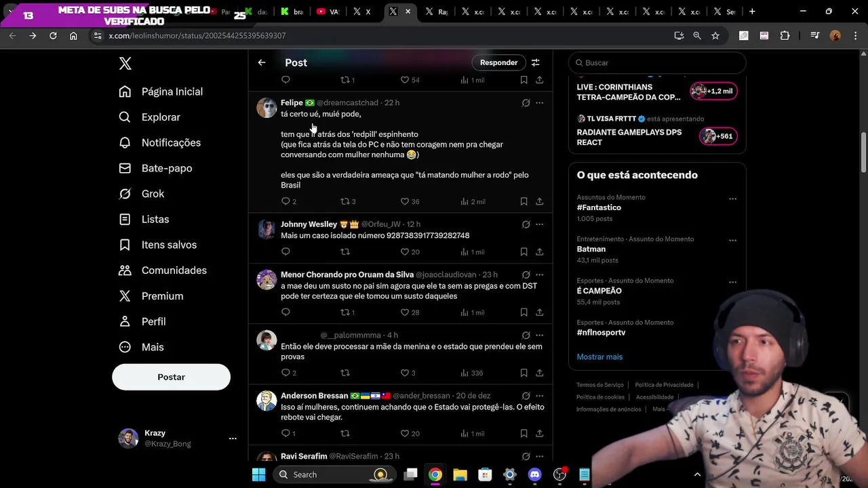The width and height of the screenshot is (868, 488).
Task: Open Felipe's profile name link
Action: (x=292, y=103)
